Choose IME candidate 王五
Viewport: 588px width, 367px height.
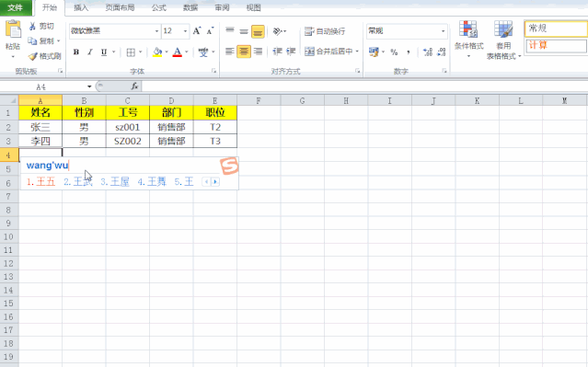coord(40,182)
